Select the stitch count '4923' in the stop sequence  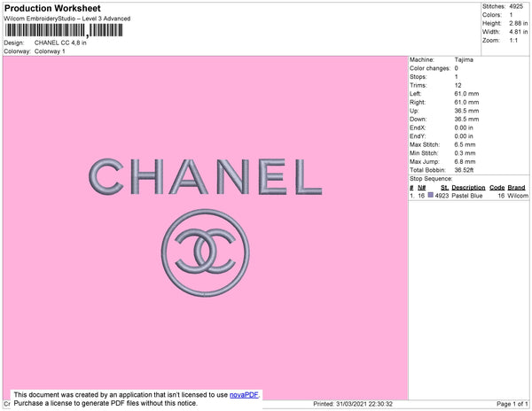(442, 196)
